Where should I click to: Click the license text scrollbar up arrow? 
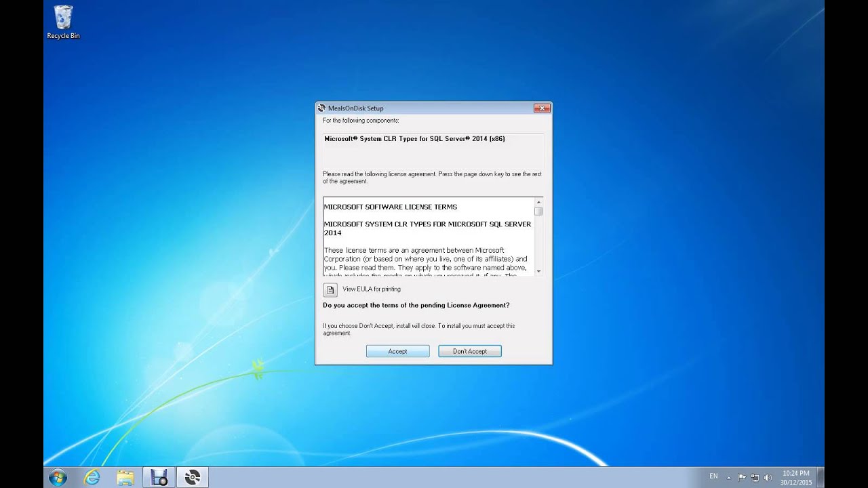click(538, 202)
